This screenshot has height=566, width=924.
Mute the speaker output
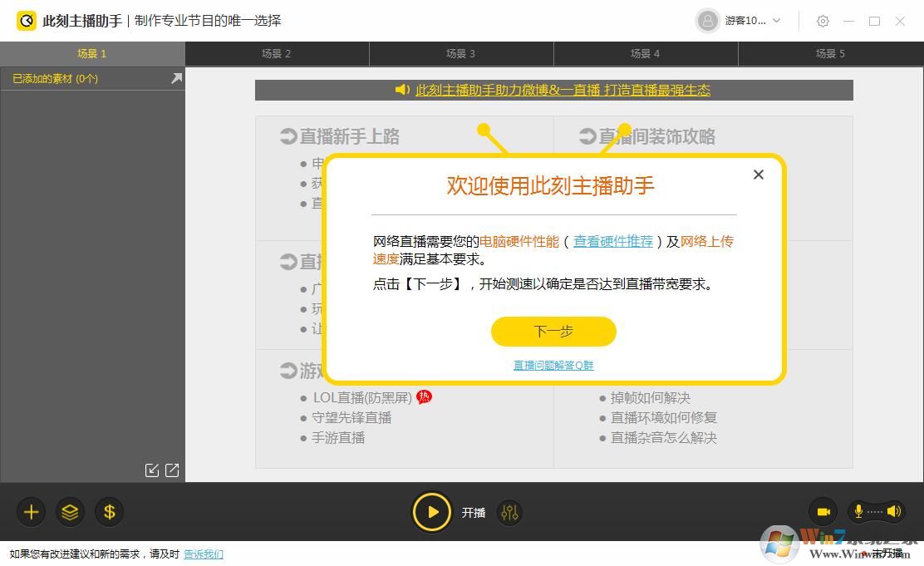[x=896, y=511]
